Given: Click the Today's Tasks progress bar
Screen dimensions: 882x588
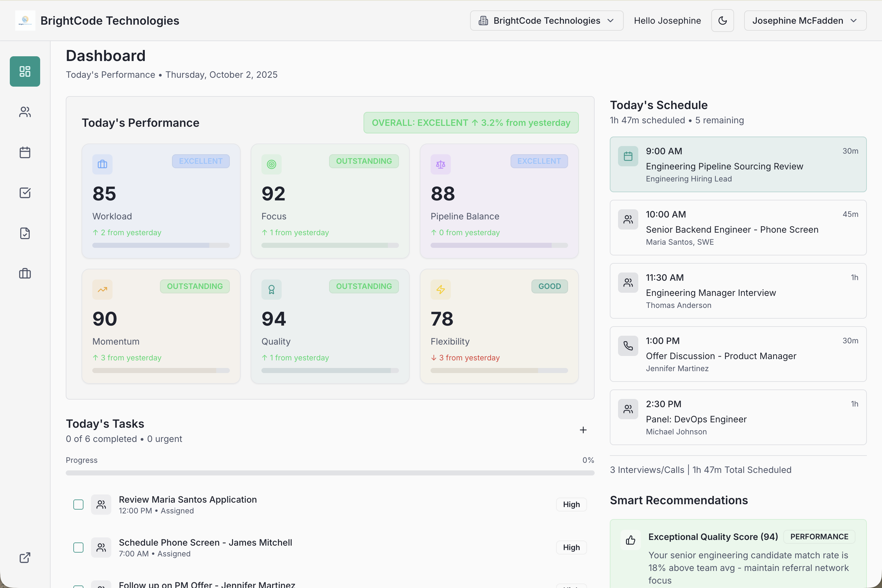Looking at the screenshot, I should [x=330, y=473].
